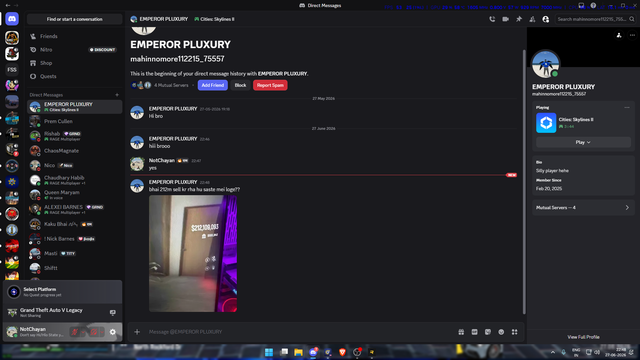640x360 pixels.
Task: Click NotChayan's avatar on 'yes' message
Action: 137,164
